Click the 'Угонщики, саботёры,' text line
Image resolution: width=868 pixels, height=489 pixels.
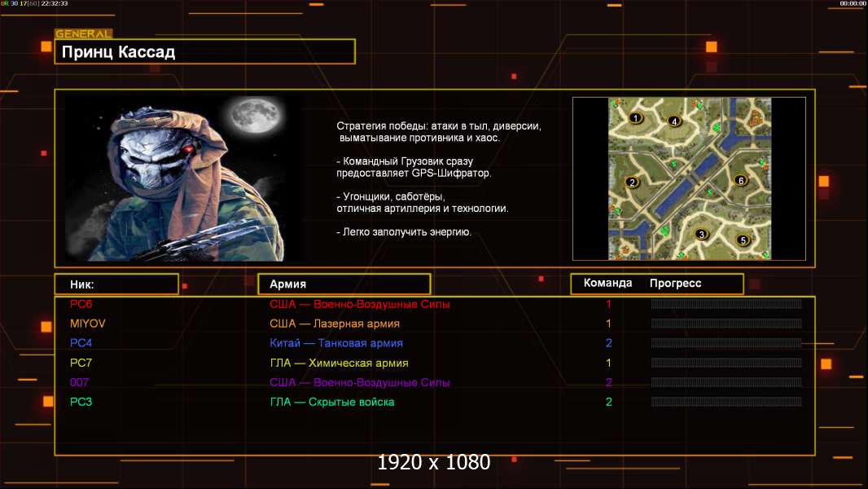pyautogui.click(x=391, y=196)
